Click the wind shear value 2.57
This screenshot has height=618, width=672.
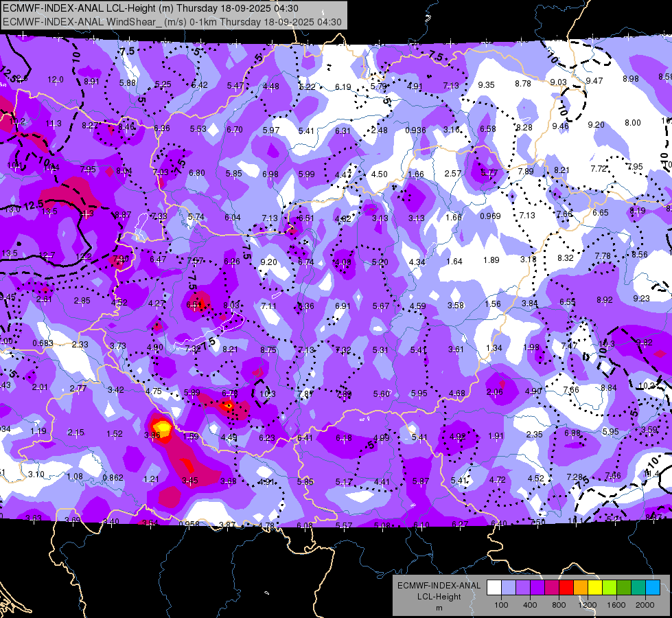coord(452,173)
